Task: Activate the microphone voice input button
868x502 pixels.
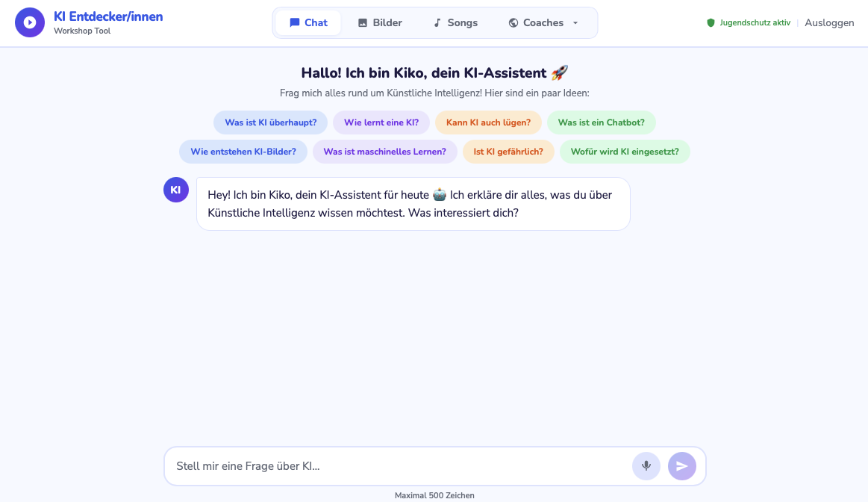Action: pyautogui.click(x=646, y=466)
